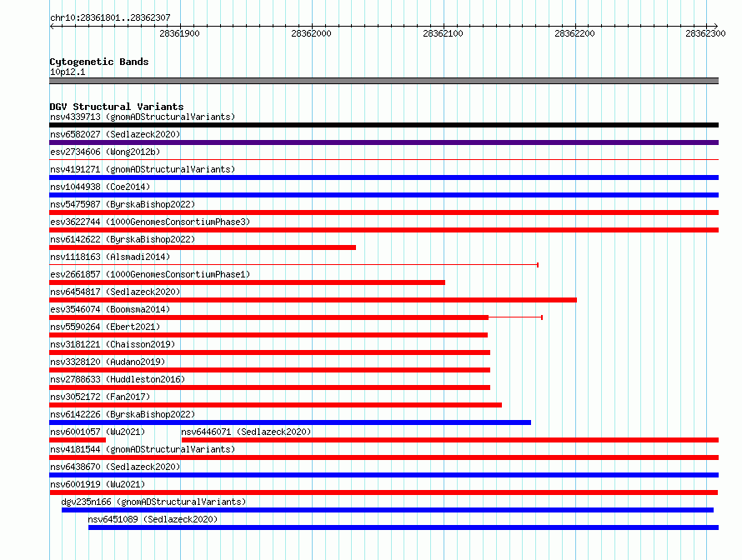Open nsv2788633 (Huddleston2016) label
This screenshot has width=742, height=560.
[118, 379]
